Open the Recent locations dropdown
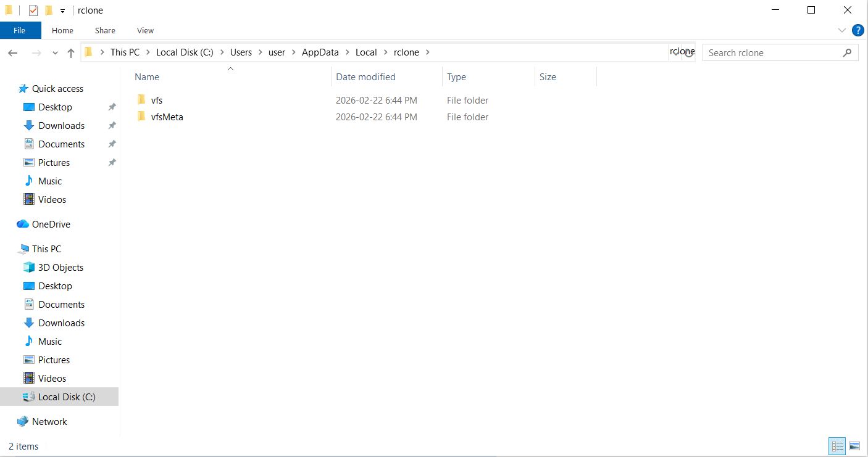 pos(55,53)
